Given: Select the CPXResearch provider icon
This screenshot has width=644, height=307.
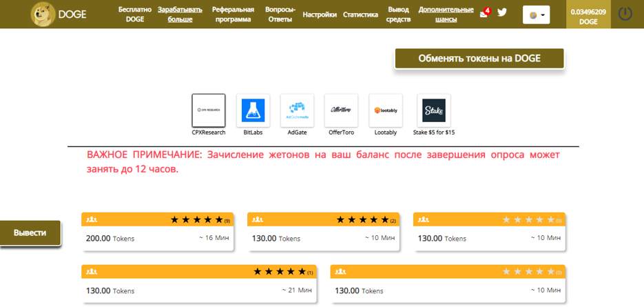Looking at the screenshot, I should point(209,110).
